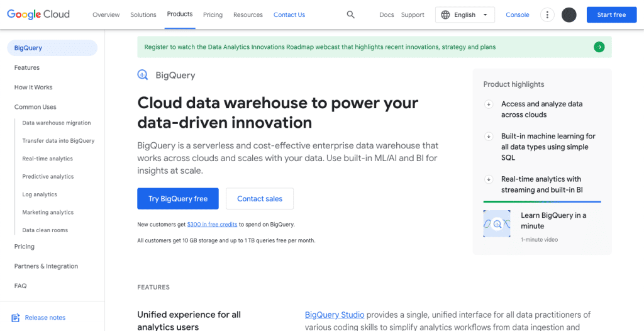Click the green arrow on webcast banner
Screen dimensions: 644x331
click(x=599, y=47)
